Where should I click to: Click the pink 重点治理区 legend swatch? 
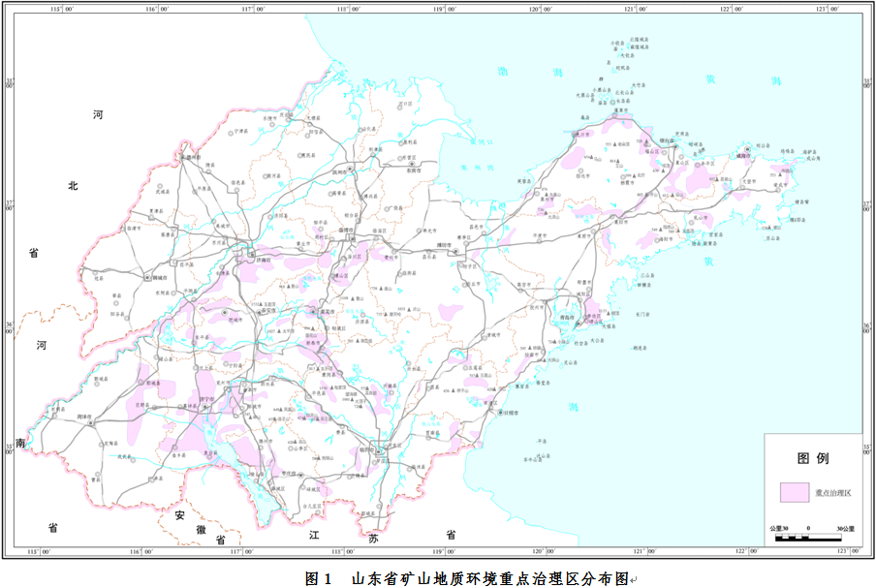[x=795, y=492]
